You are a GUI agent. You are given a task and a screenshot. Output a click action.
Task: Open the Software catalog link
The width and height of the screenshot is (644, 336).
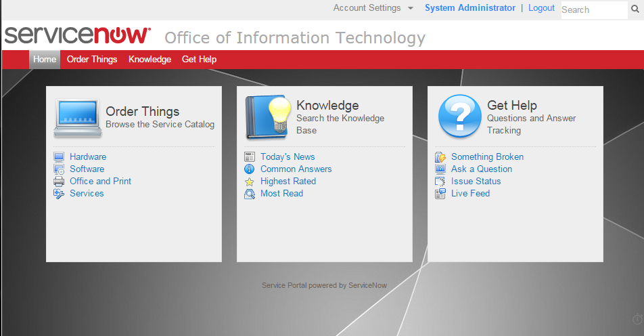tap(87, 169)
